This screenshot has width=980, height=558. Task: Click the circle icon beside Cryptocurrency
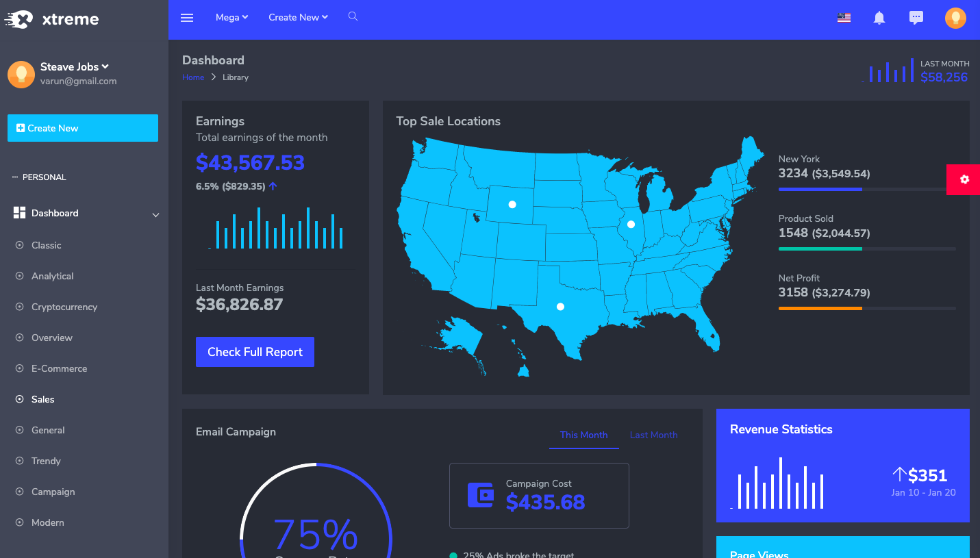pos(19,307)
